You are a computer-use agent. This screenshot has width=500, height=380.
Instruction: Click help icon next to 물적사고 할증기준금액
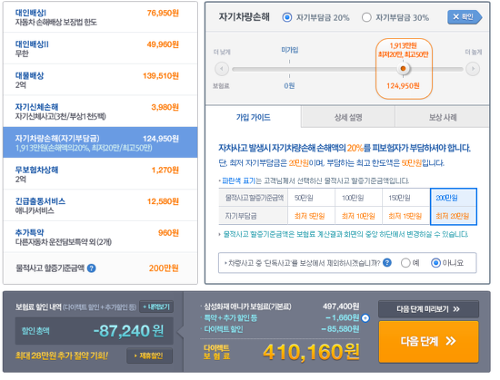tap(91, 268)
